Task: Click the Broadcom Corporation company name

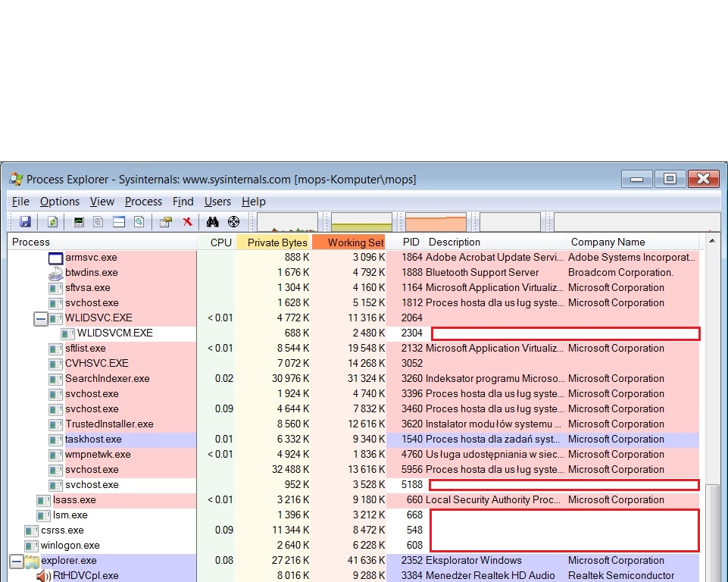Action: (x=620, y=273)
